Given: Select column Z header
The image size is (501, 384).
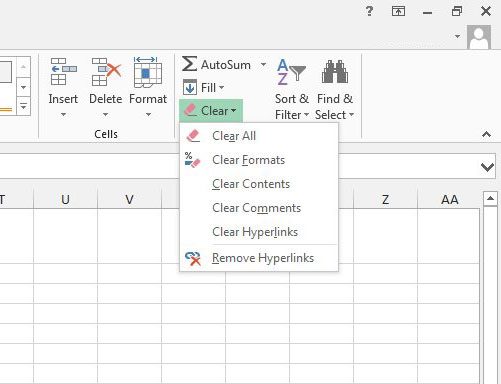Looking at the screenshot, I should tap(385, 199).
